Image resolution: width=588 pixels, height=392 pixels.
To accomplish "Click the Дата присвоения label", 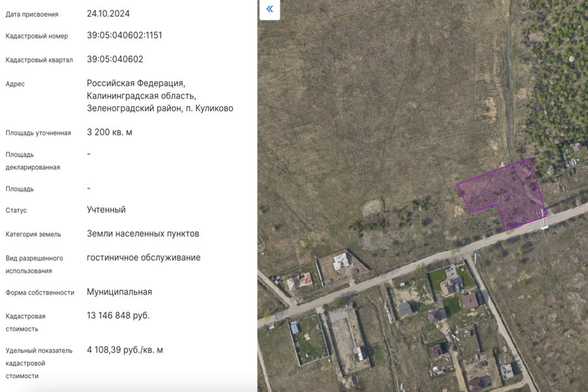I will (32, 14).
